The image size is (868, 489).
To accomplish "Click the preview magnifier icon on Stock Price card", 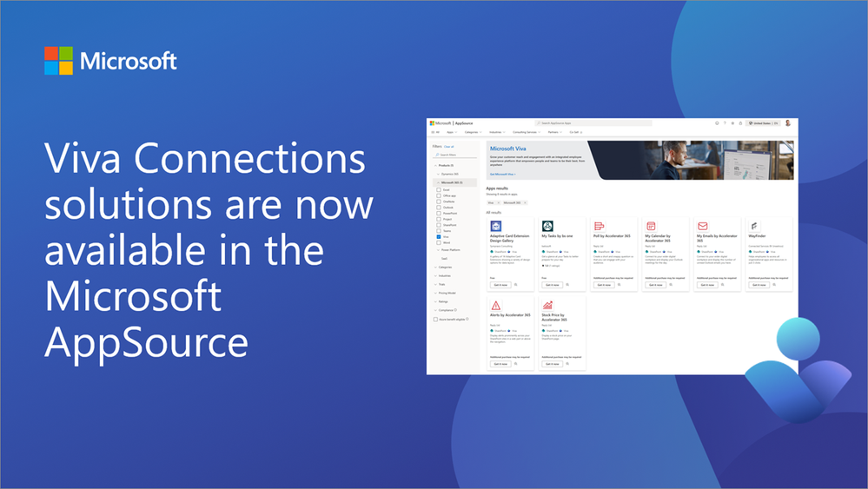I will click(x=567, y=364).
